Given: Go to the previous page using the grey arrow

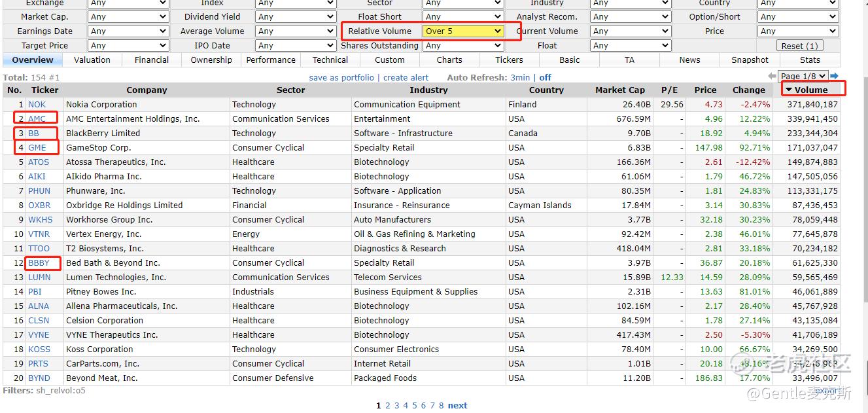Looking at the screenshot, I should point(773,77).
